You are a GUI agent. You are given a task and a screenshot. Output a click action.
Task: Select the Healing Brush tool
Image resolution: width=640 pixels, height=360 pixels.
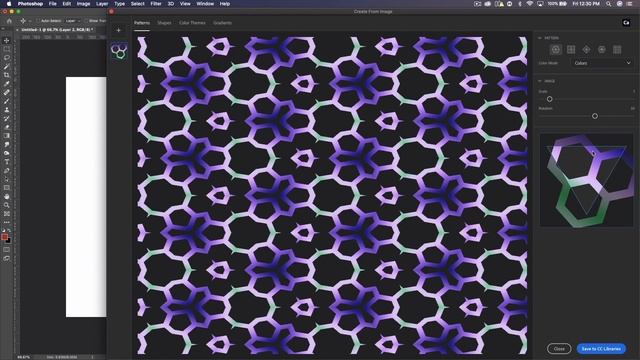click(x=7, y=92)
